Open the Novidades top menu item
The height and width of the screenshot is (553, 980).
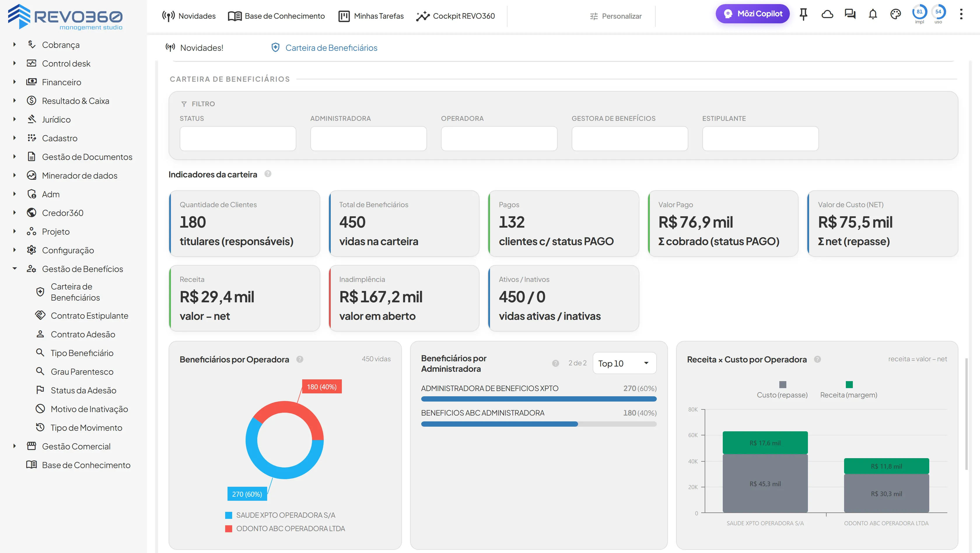189,16
